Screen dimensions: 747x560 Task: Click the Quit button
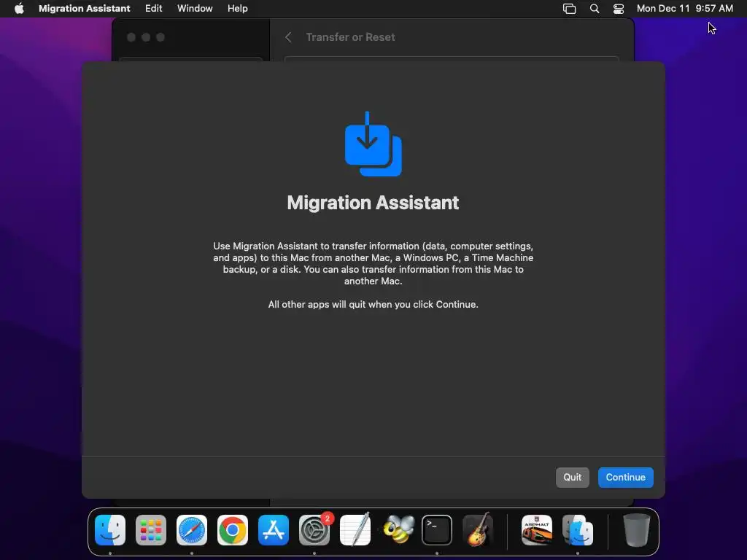click(x=572, y=477)
